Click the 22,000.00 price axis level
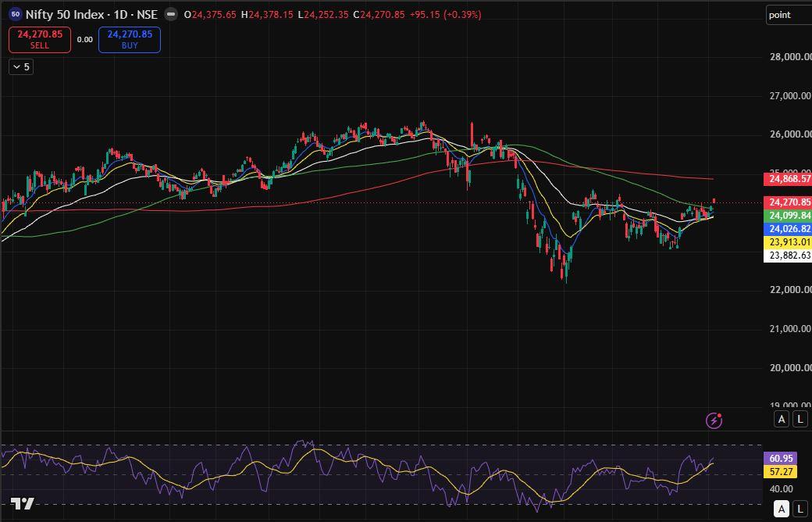The height and width of the screenshot is (522, 812). pos(790,290)
